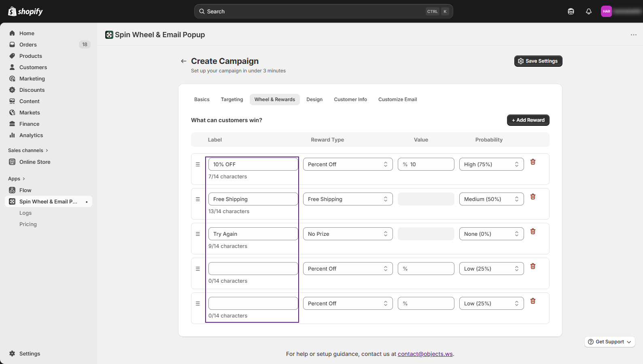
Task: Switch to the Design tab
Action: (314, 99)
